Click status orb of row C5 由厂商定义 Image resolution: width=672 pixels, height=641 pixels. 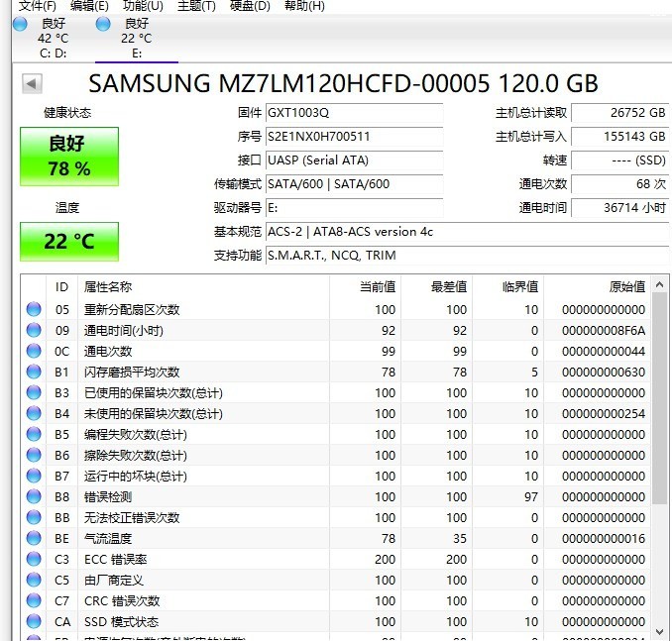(34, 580)
